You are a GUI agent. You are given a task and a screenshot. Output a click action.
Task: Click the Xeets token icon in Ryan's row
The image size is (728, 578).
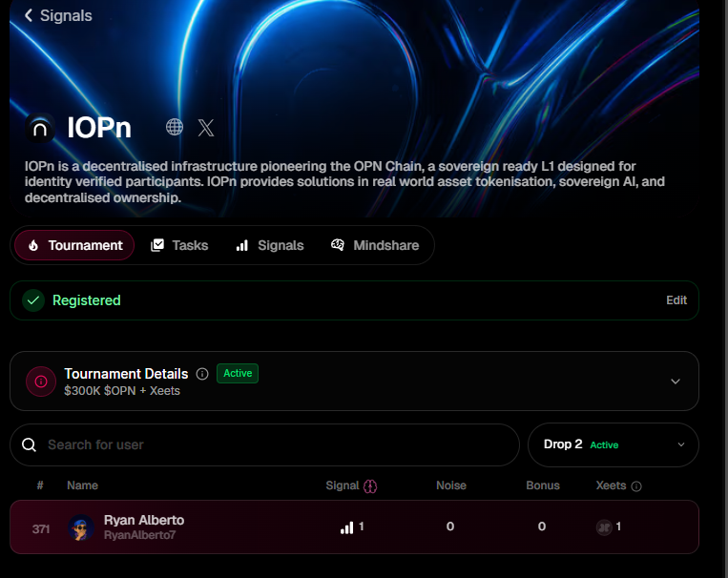click(x=604, y=527)
